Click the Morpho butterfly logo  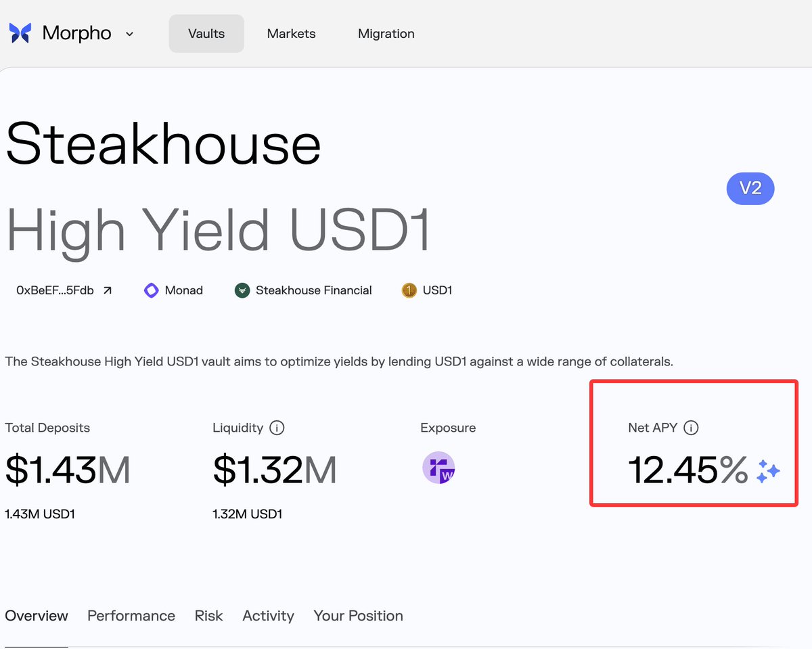pos(20,33)
